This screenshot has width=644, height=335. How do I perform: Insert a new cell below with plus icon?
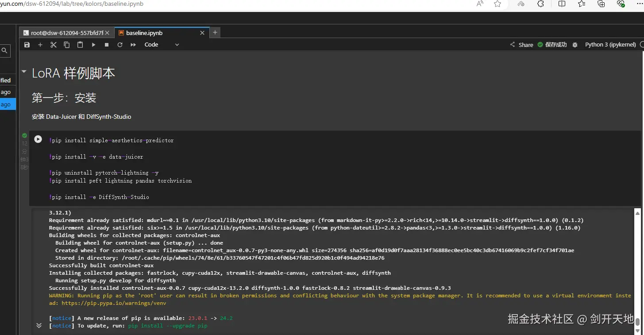tap(40, 45)
